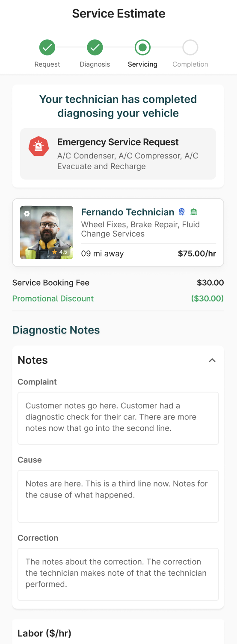Open the Emergency Service Request card
The height and width of the screenshot is (644, 237).
click(x=118, y=154)
